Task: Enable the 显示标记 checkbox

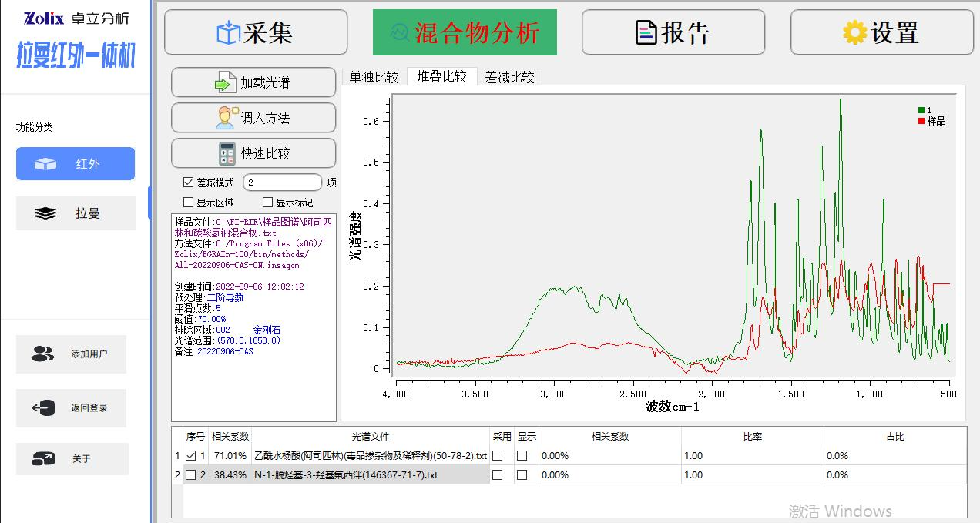Action: (268, 203)
